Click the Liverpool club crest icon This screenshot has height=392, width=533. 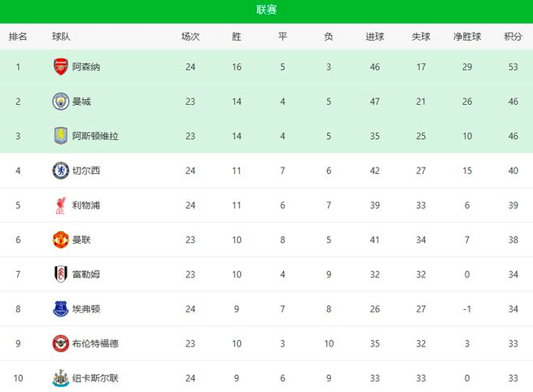(61, 205)
